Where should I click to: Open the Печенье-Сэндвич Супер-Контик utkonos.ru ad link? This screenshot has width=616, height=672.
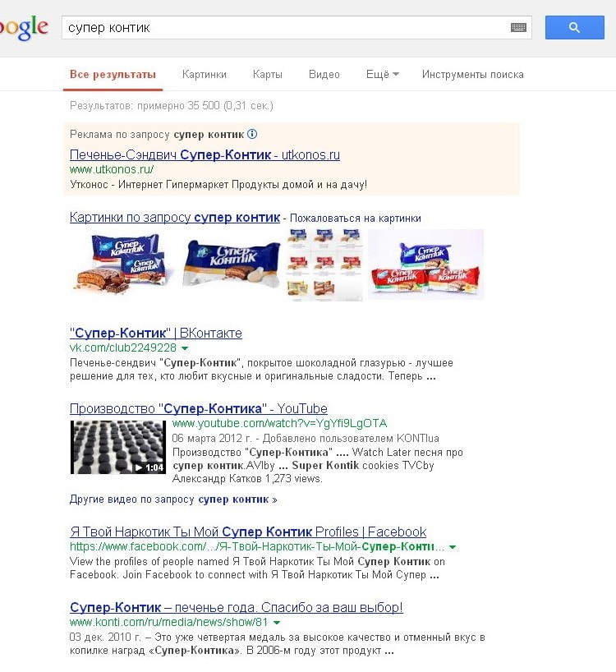point(205,154)
